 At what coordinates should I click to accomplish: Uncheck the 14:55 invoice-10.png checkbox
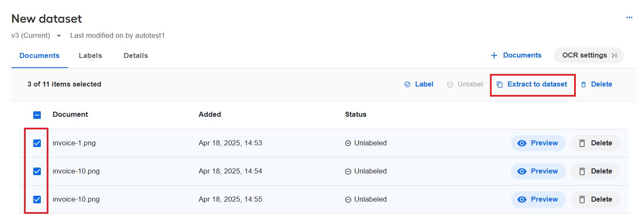[37, 200]
